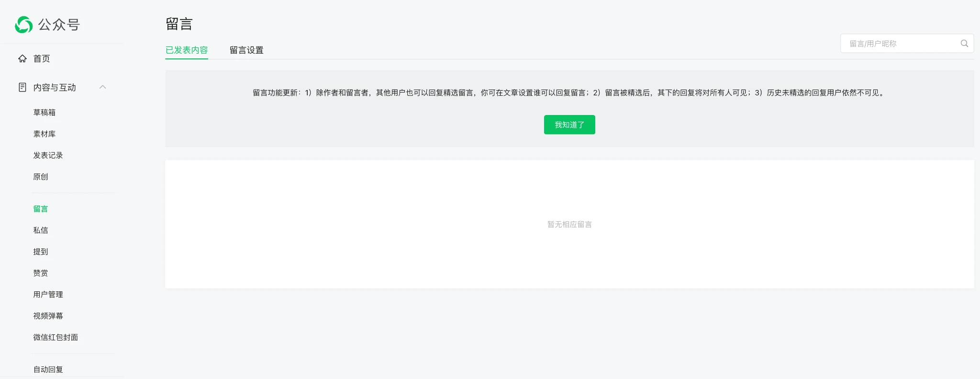Click the home icon beside 首页
The width and height of the screenshot is (980, 379).
coord(22,58)
